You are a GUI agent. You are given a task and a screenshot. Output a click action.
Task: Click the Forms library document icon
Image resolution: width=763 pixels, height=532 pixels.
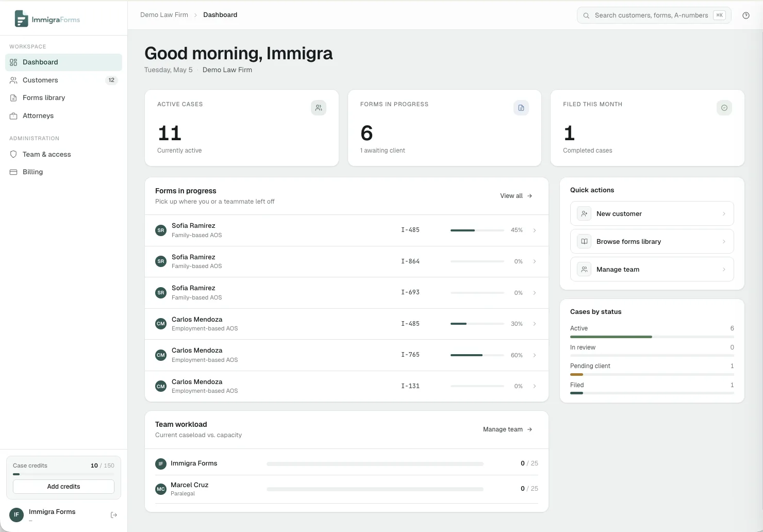(13, 98)
